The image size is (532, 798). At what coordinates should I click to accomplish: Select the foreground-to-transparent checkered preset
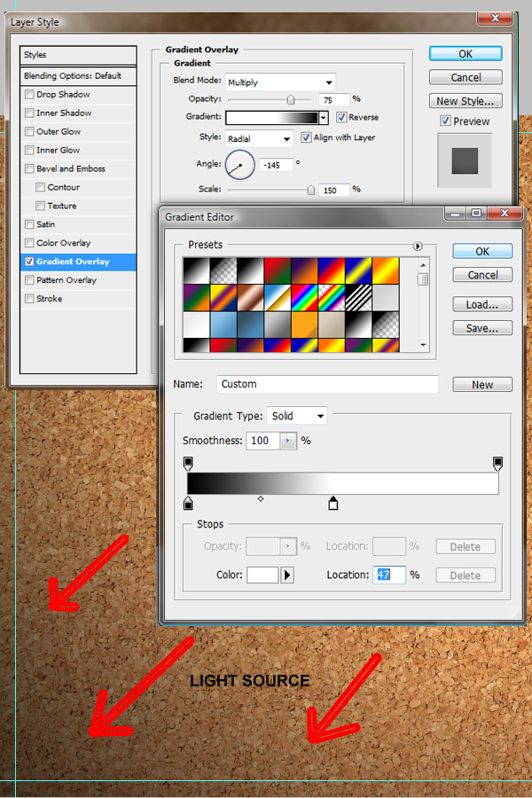pos(223,270)
